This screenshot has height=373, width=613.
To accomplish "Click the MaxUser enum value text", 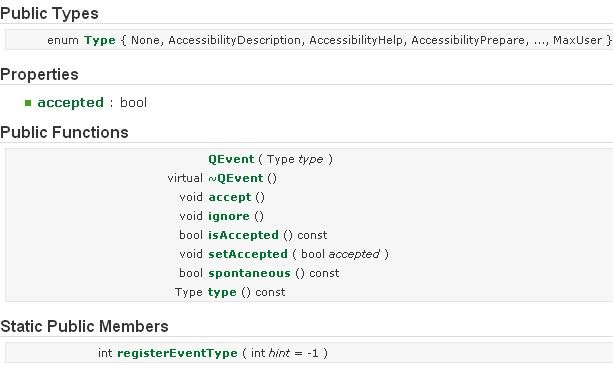I will point(577,40).
